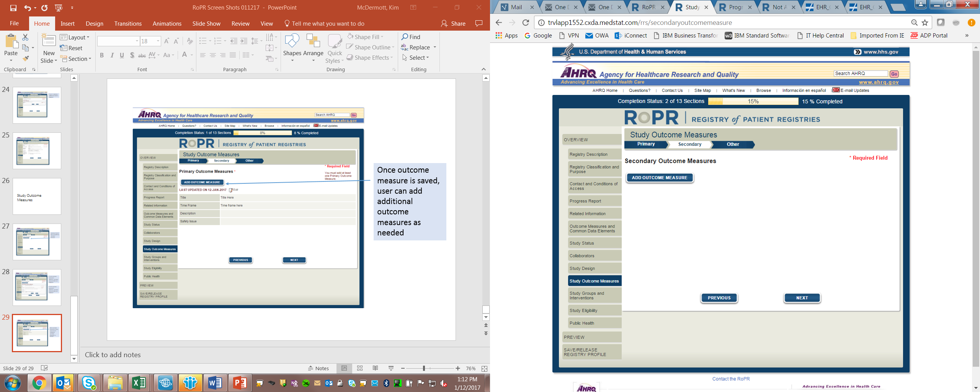Fit slide to current window
Viewport: 980px width, 392px height.
484,369
